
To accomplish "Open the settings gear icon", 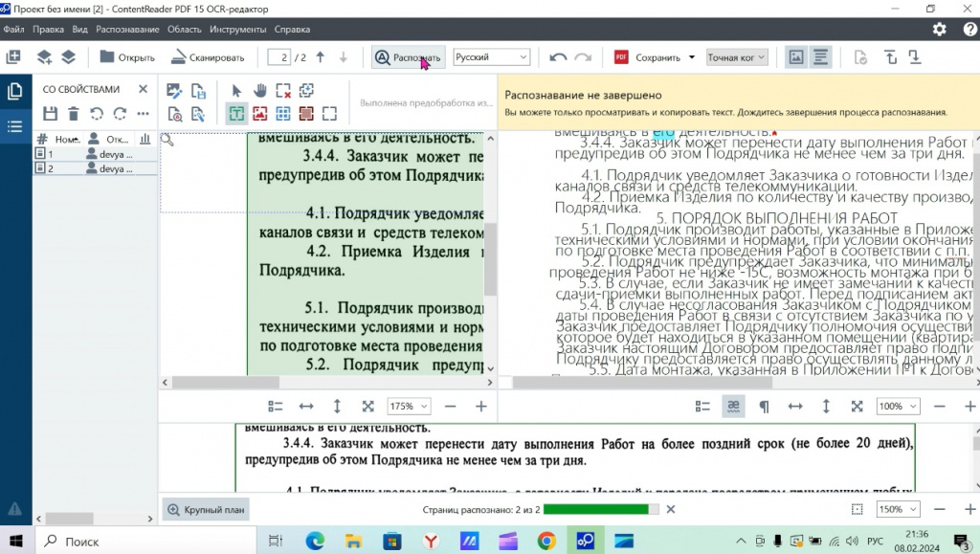I will (x=940, y=30).
